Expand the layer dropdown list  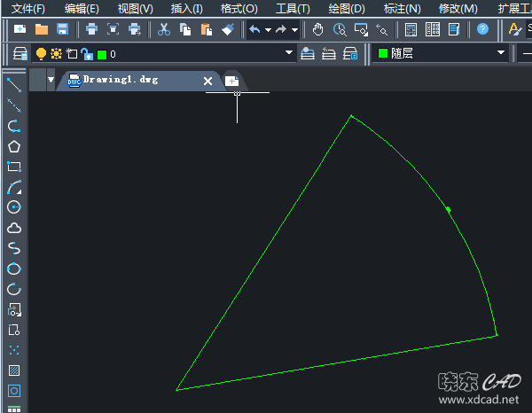(289, 54)
